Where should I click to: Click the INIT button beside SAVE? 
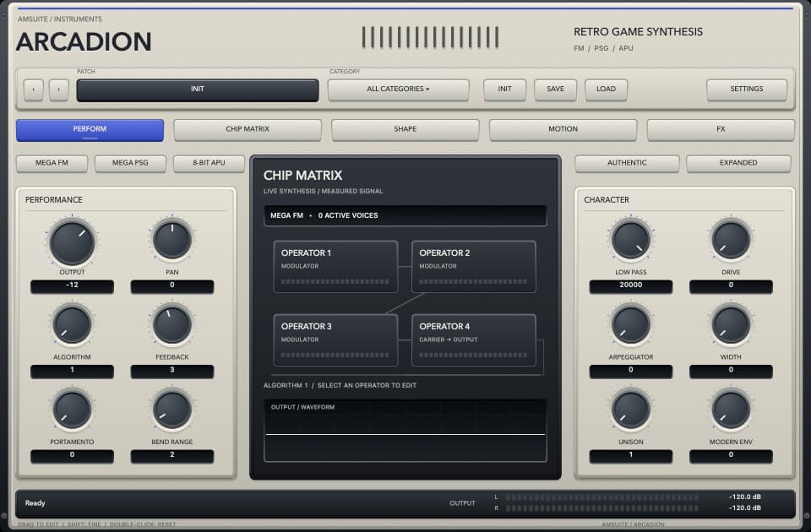(505, 90)
